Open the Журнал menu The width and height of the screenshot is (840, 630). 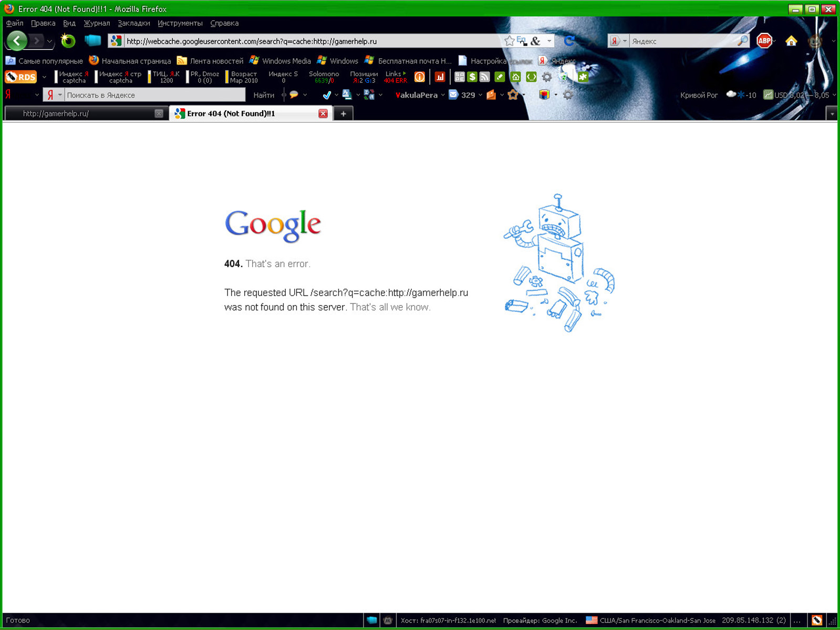click(x=97, y=23)
